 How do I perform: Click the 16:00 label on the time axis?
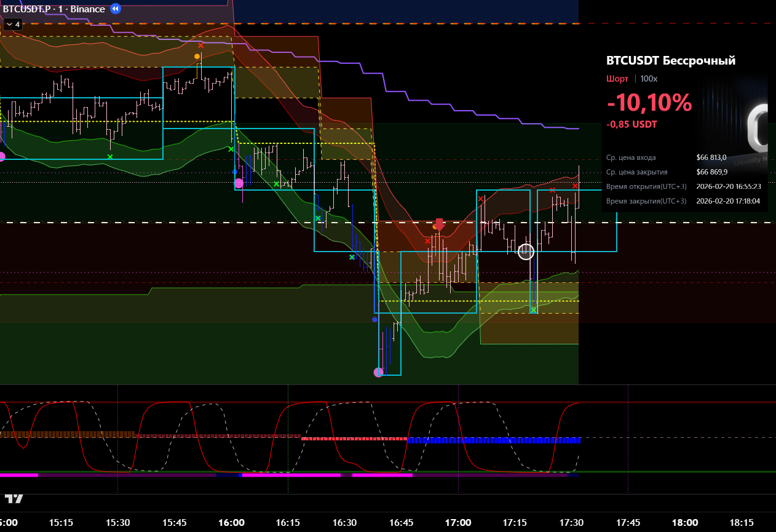coord(231,522)
